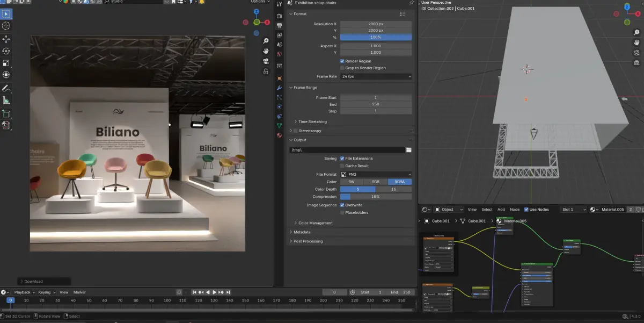This screenshot has width=644, height=323.
Task: Enable Crop to Render Region
Action: click(342, 68)
